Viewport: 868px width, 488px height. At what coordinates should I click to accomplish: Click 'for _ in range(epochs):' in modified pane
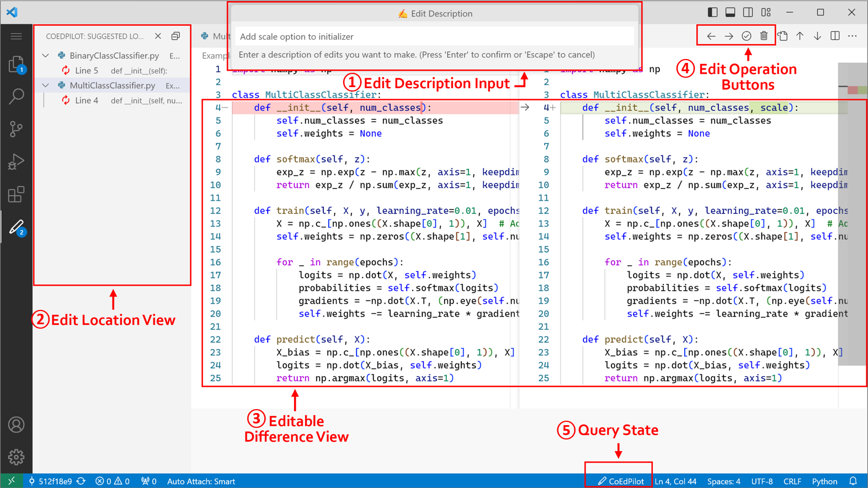(668, 262)
